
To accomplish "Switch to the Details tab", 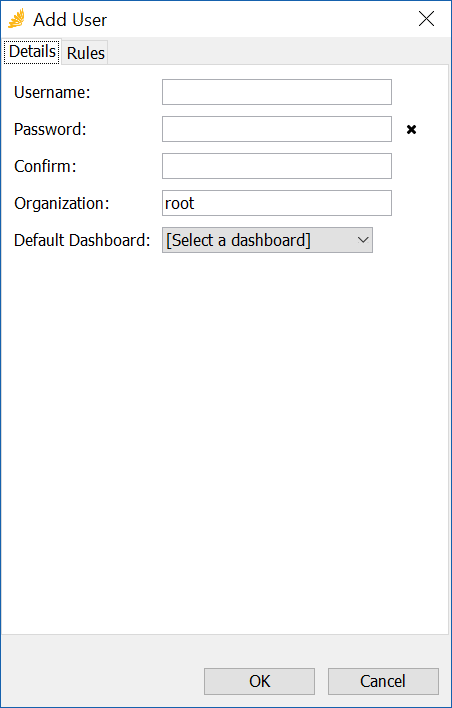I will tap(32, 52).
